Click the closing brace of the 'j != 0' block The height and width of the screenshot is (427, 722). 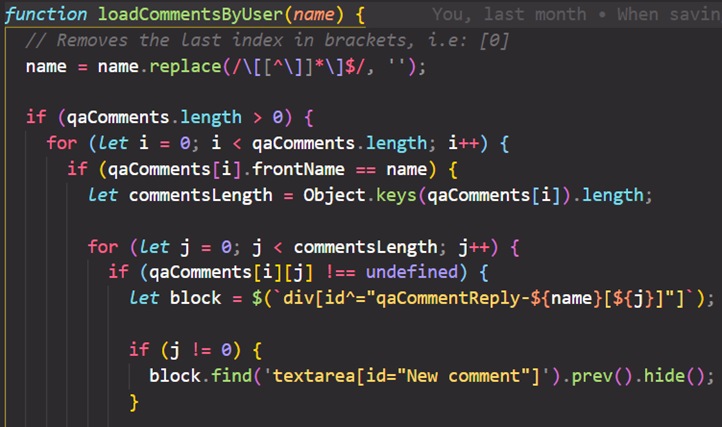tap(134, 402)
